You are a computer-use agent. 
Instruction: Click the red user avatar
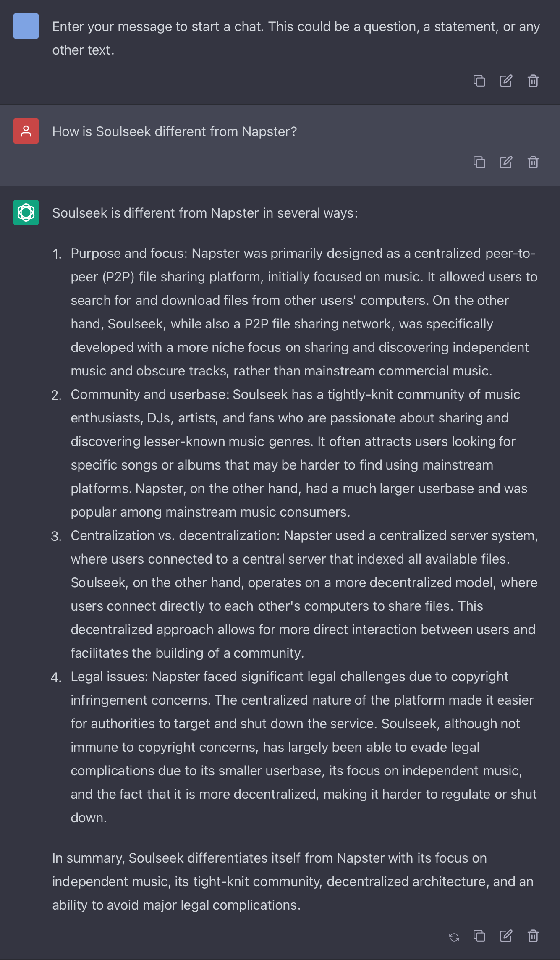[26, 131]
